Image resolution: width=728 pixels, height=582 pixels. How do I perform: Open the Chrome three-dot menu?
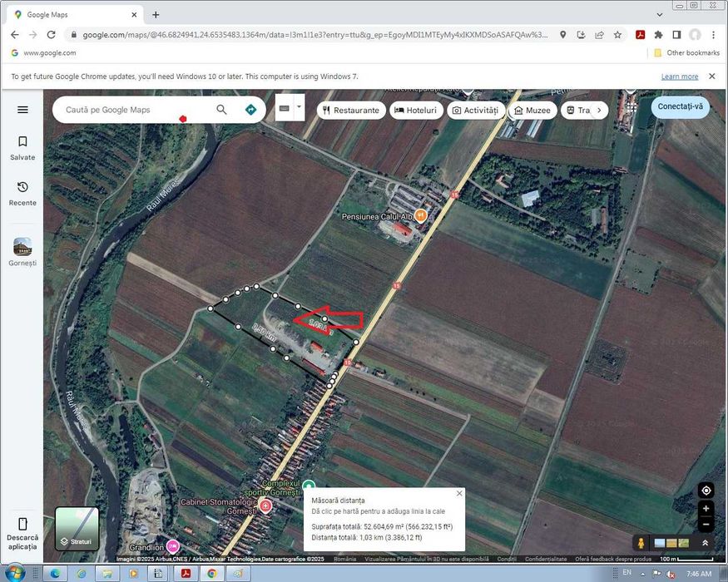coord(713,35)
